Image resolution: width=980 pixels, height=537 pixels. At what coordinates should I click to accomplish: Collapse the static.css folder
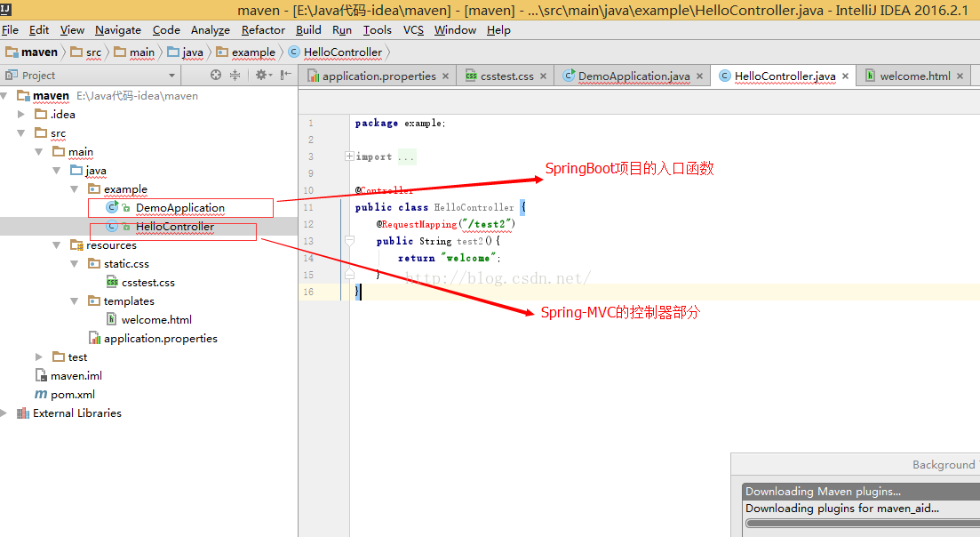pos(74,264)
